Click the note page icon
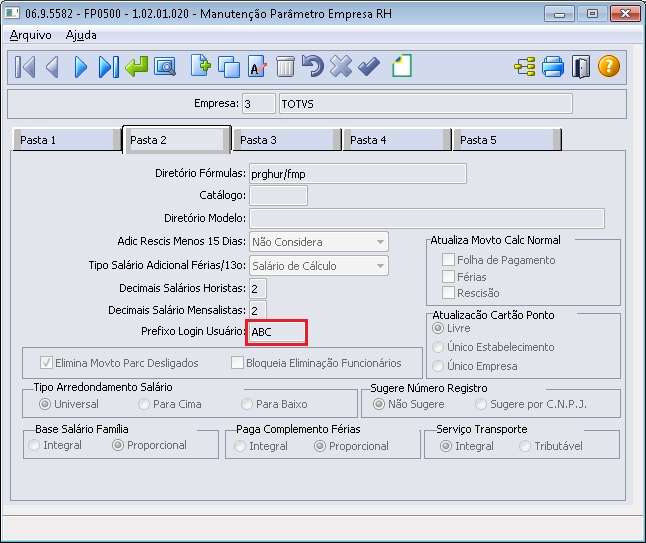 point(402,66)
